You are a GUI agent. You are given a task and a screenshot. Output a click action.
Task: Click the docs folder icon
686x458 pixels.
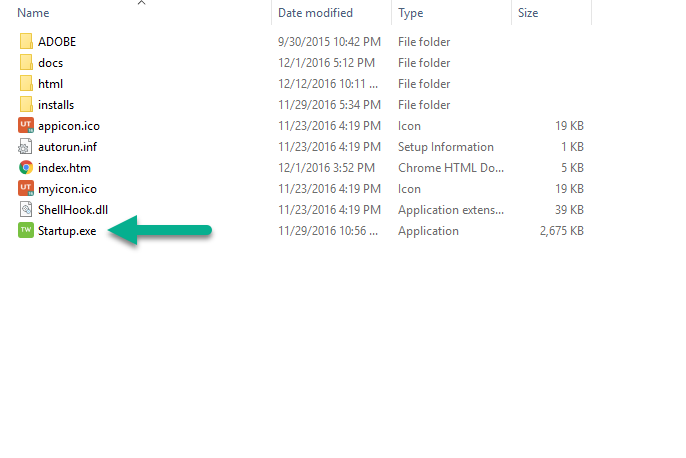pos(26,63)
